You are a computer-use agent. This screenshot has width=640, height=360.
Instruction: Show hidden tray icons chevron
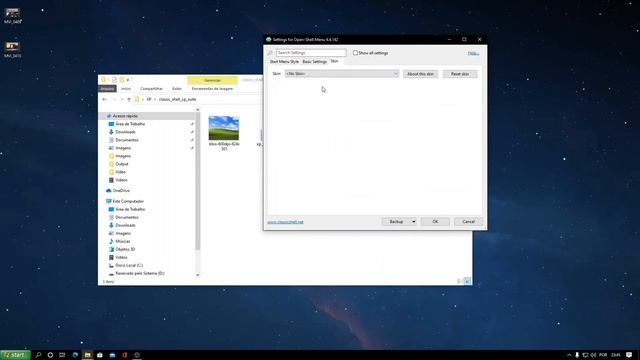[x=569, y=355]
